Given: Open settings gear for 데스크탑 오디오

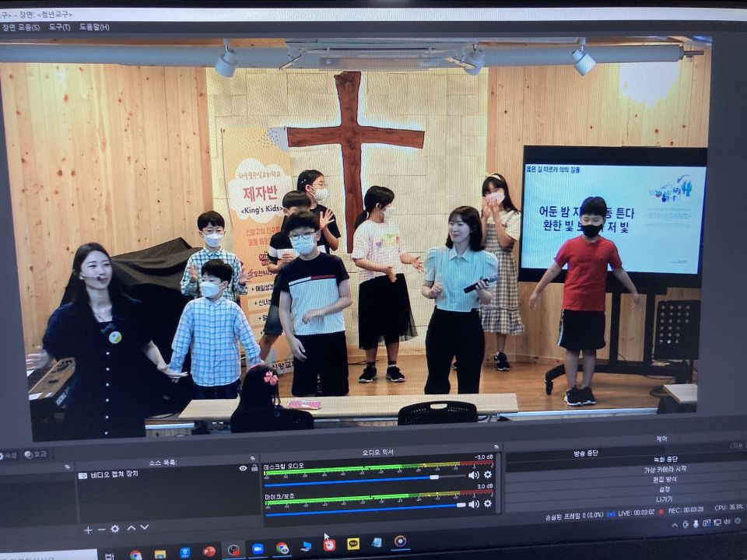Looking at the screenshot, I should click(488, 474).
